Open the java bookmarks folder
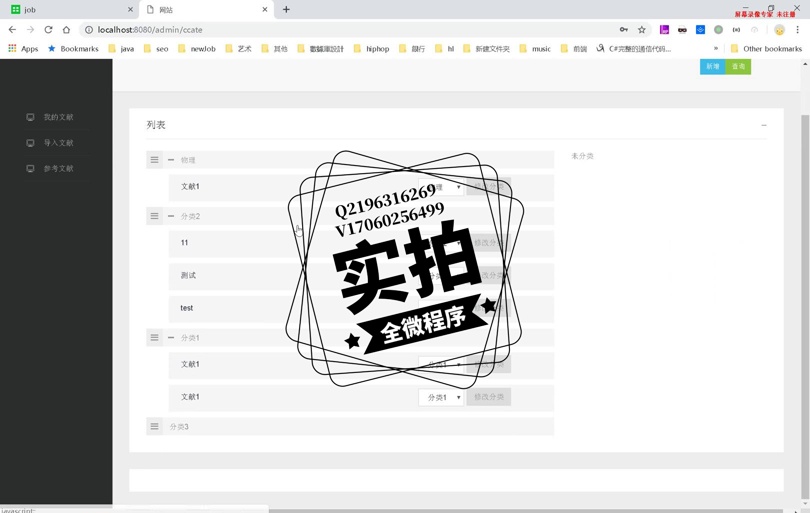The height and width of the screenshot is (513, 810). pos(121,49)
